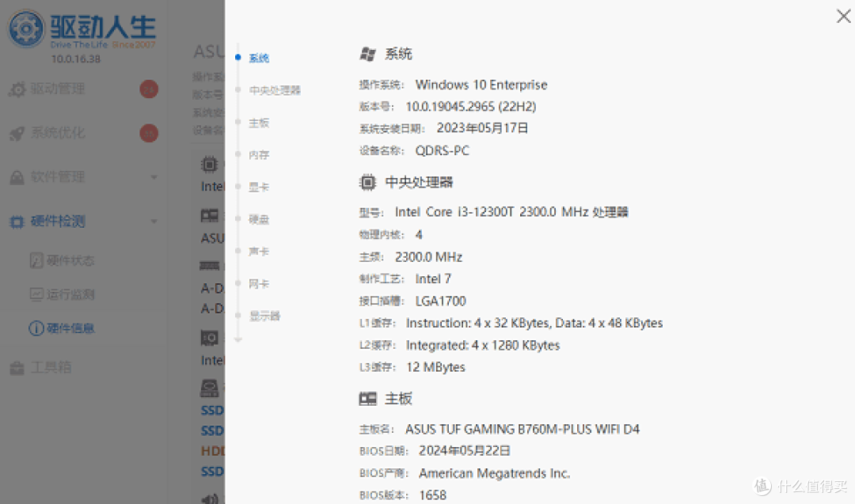Click the rocket icon next to 系统优化
The image size is (855, 504).
coord(17,134)
